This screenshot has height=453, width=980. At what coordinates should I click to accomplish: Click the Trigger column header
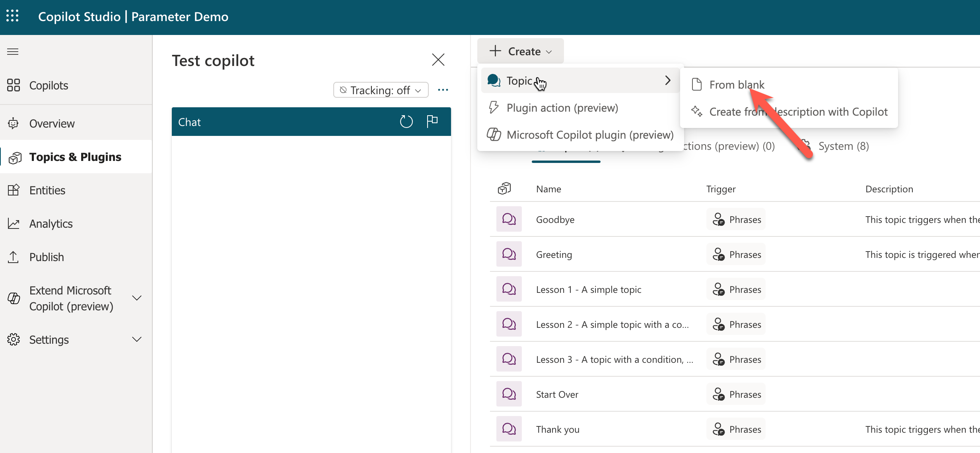click(721, 189)
